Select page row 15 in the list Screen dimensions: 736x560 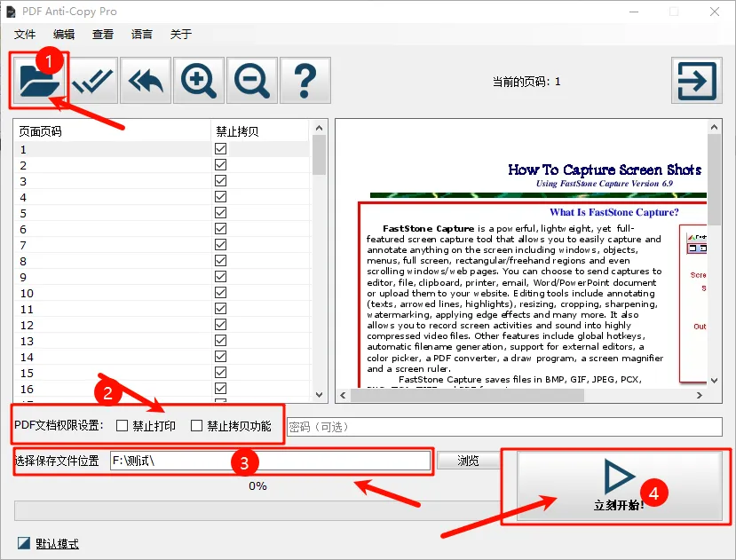[162, 373]
